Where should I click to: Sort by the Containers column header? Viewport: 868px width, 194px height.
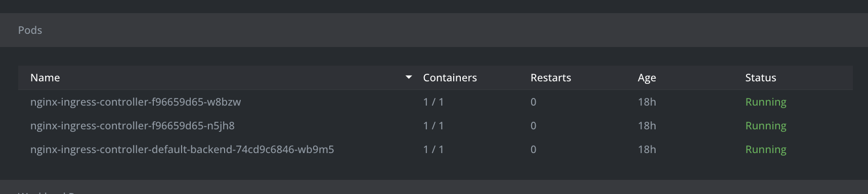click(x=450, y=78)
